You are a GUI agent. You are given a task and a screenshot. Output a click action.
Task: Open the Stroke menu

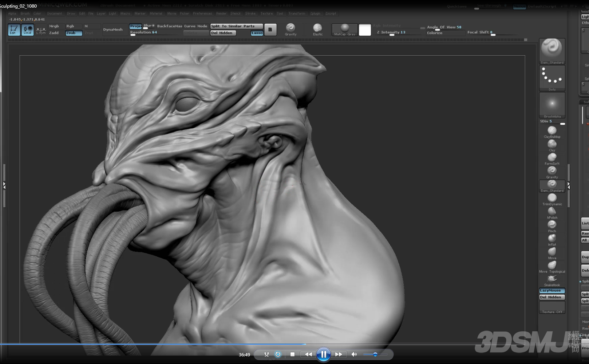coord(250,13)
